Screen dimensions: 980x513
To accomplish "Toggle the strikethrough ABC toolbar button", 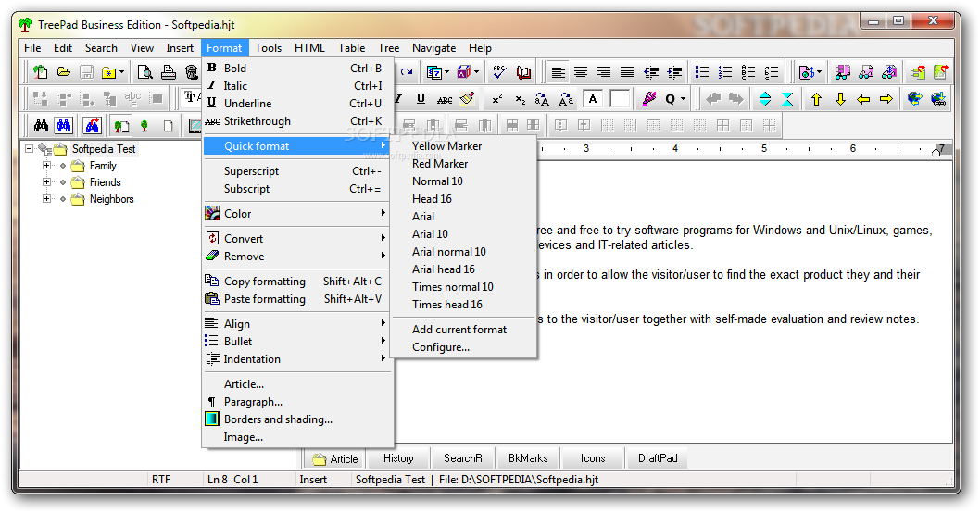I will 445,99.
